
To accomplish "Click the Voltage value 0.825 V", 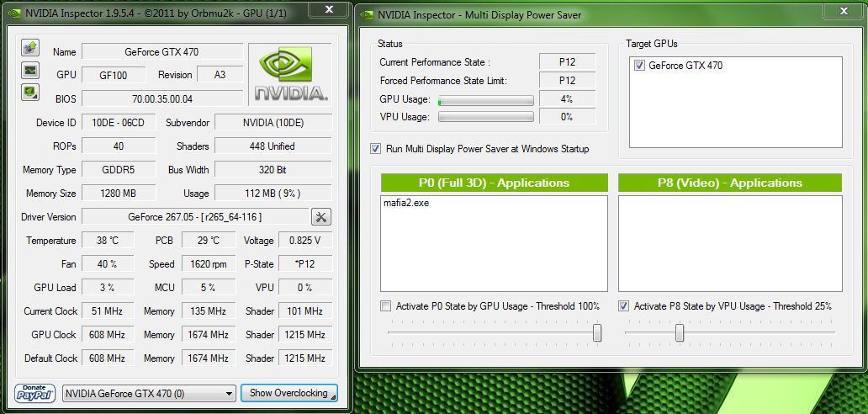I will point(305,240).
